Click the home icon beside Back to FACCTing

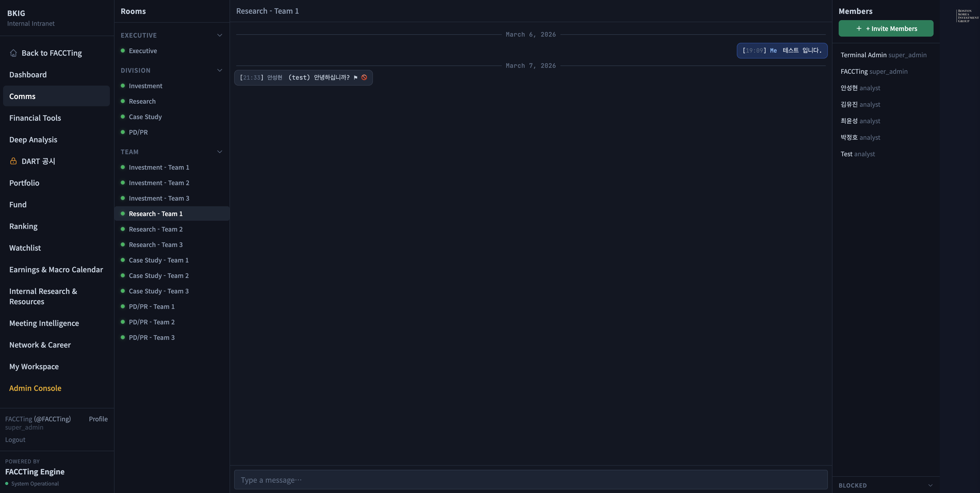coord(13,53)
